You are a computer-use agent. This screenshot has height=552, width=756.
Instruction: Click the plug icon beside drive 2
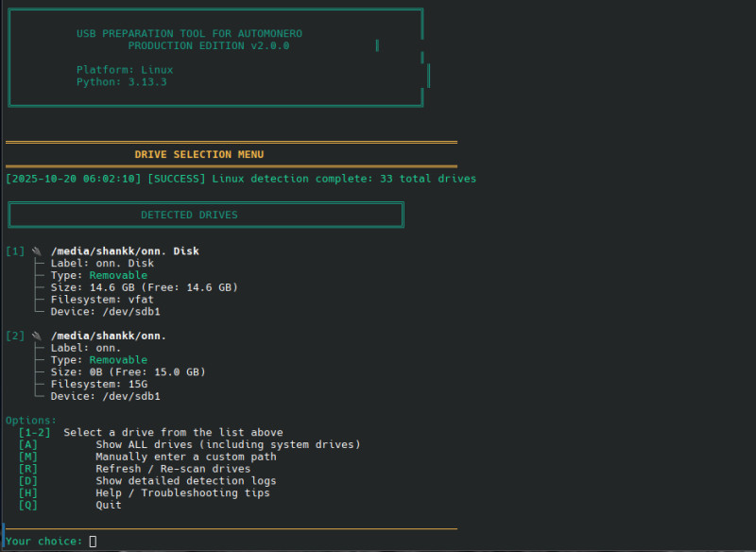coord(36,336)
